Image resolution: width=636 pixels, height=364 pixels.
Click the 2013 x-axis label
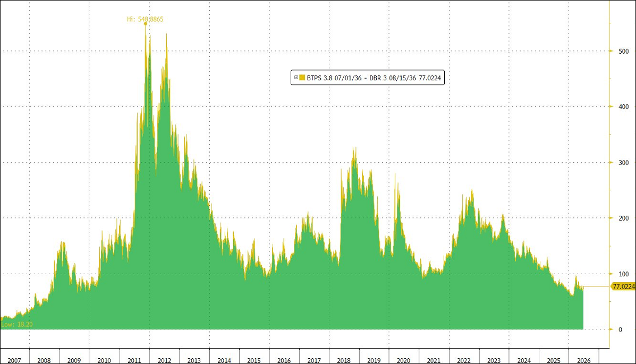[194, 360]
